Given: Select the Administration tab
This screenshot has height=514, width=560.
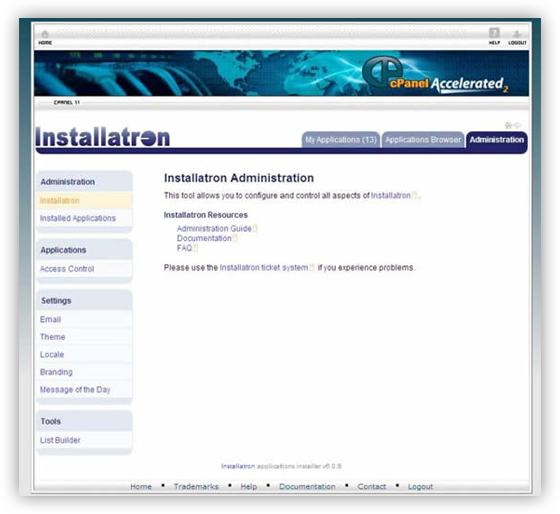Looking at the screenshot, I should pos(496,140).
